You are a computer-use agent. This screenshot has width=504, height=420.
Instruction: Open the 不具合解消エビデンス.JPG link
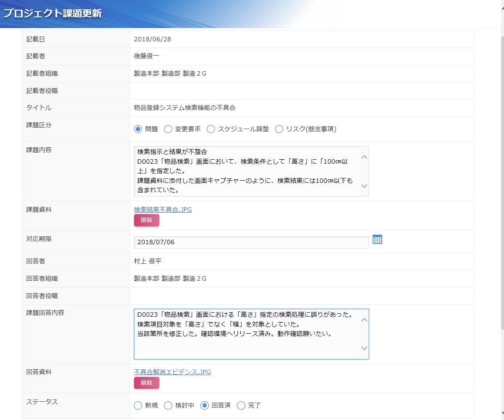point(172,372)
